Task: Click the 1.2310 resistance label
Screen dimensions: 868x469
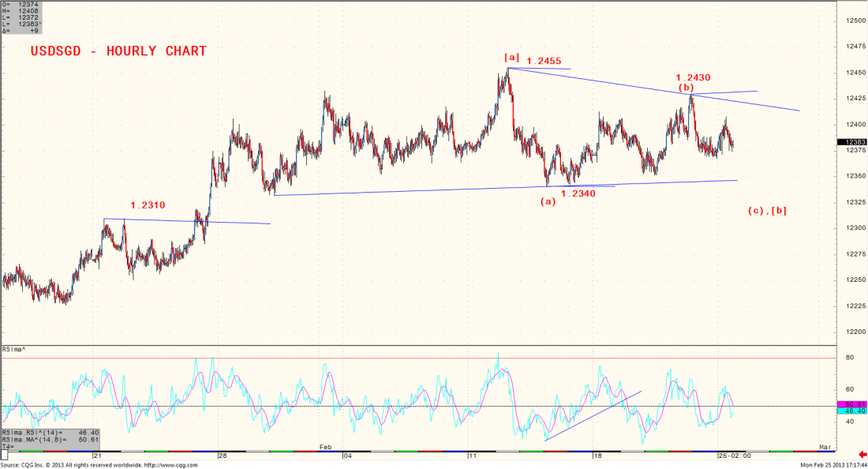Action: [x=148, y=205]
